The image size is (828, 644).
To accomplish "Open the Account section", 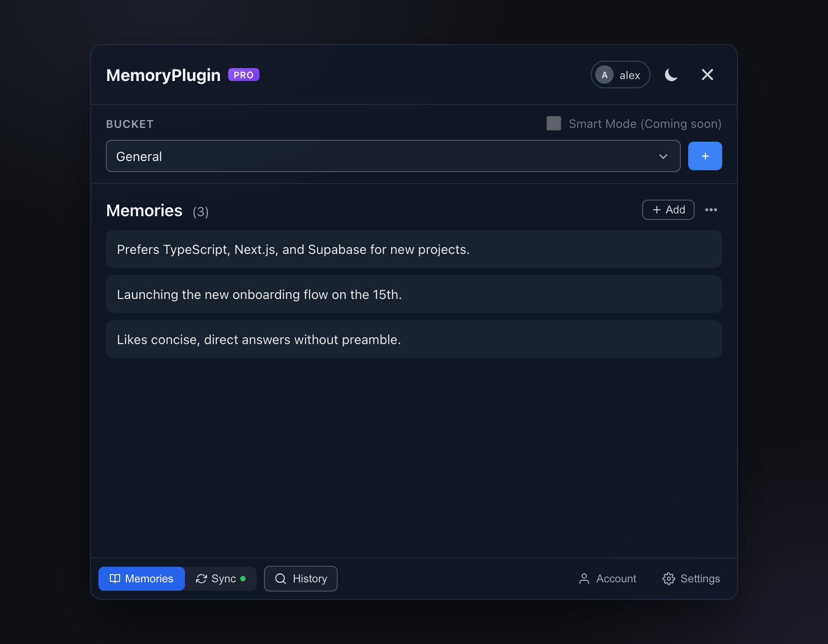I will click(607, 578).
